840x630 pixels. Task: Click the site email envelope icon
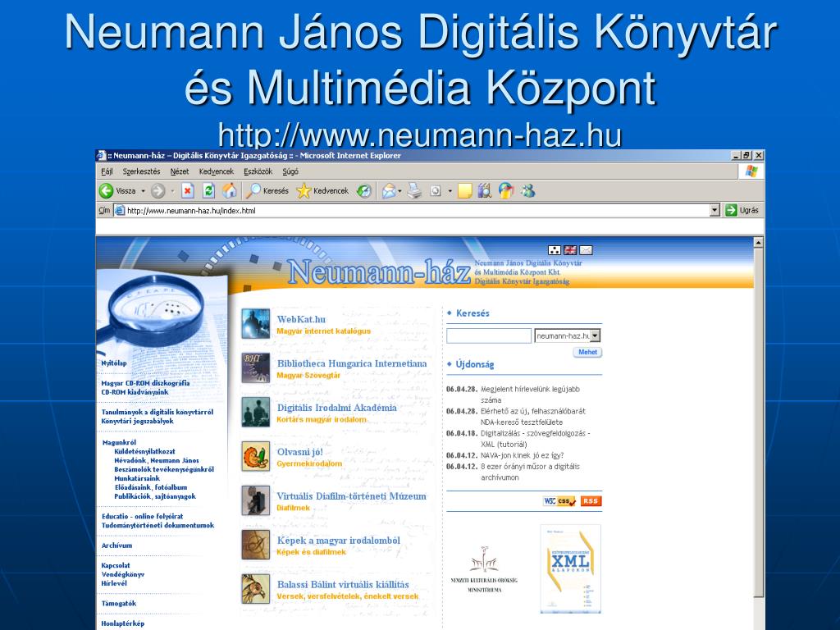[586, 250]
